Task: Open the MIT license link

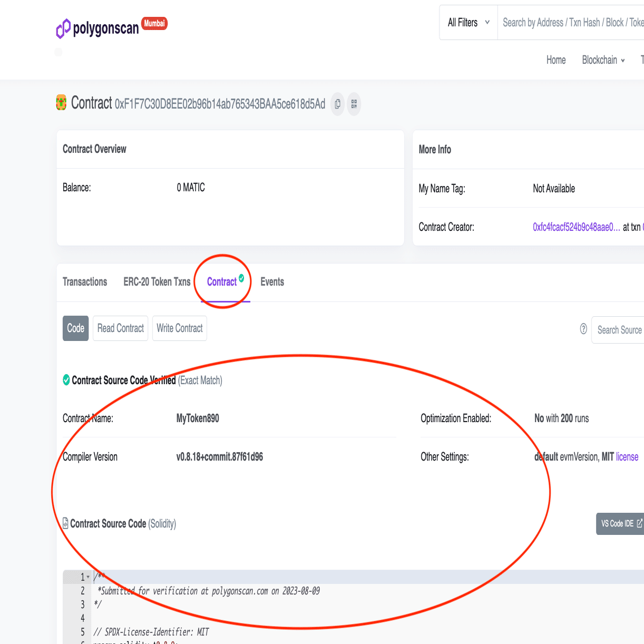Action: [627, 457]
